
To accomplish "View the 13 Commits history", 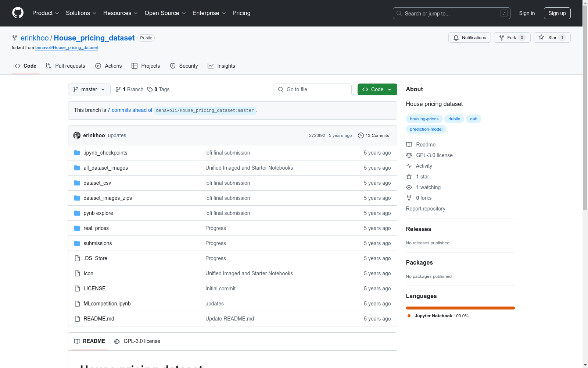I will [373, 135].
